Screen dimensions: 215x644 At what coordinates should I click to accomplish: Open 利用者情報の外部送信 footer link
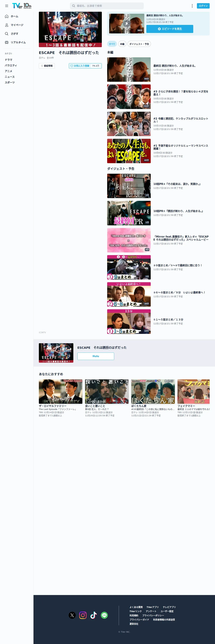coord(164,620)
